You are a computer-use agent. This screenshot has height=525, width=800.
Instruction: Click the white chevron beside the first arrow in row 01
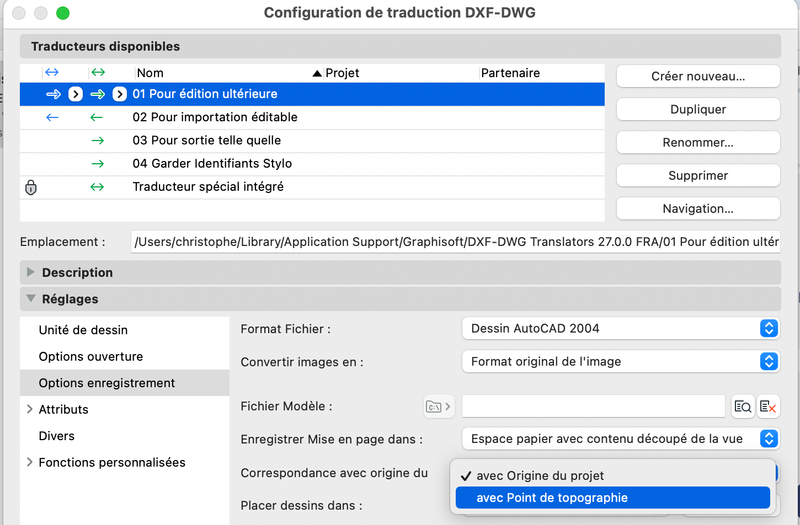pyautogui.click(x=75, y=94)
